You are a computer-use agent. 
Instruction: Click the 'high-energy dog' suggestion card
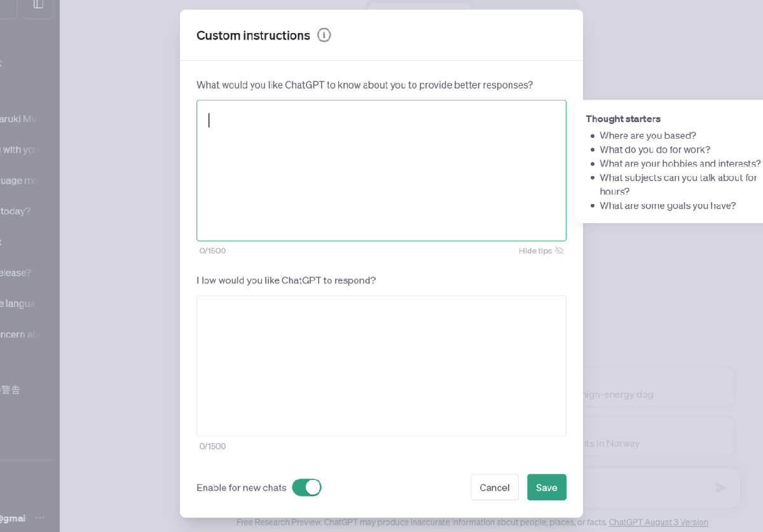pyautogui.click(x=658, y=386)
